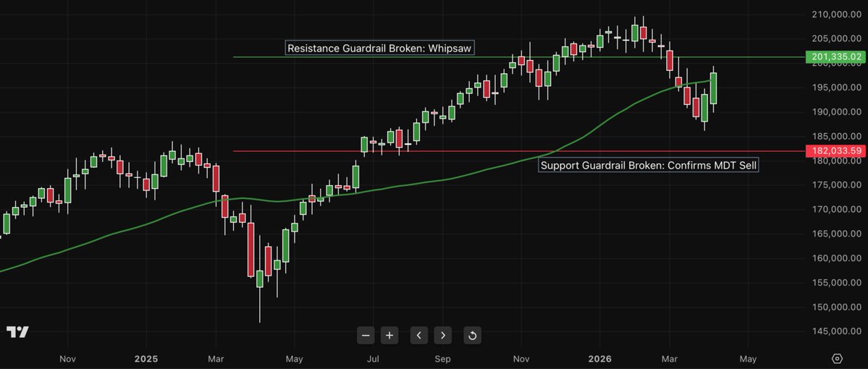Click the Mar label after 2026
This screenshot has width=868, height=369.
670,358
